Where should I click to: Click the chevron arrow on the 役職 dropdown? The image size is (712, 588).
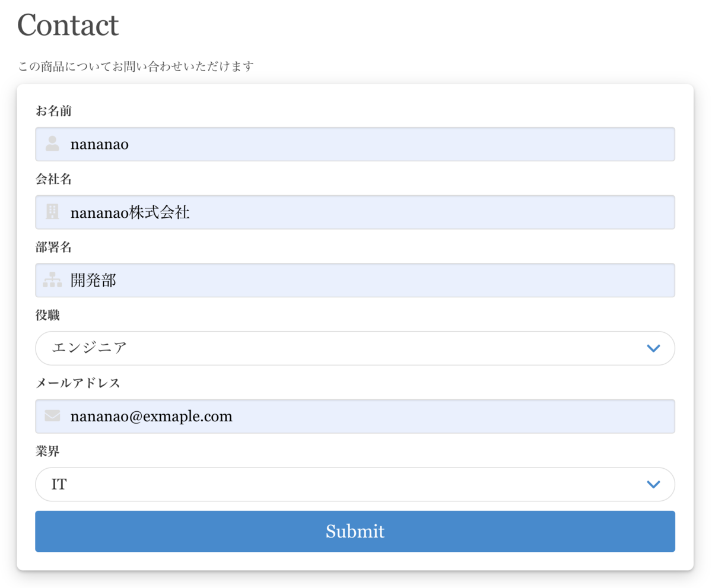[x=653, y=348]
